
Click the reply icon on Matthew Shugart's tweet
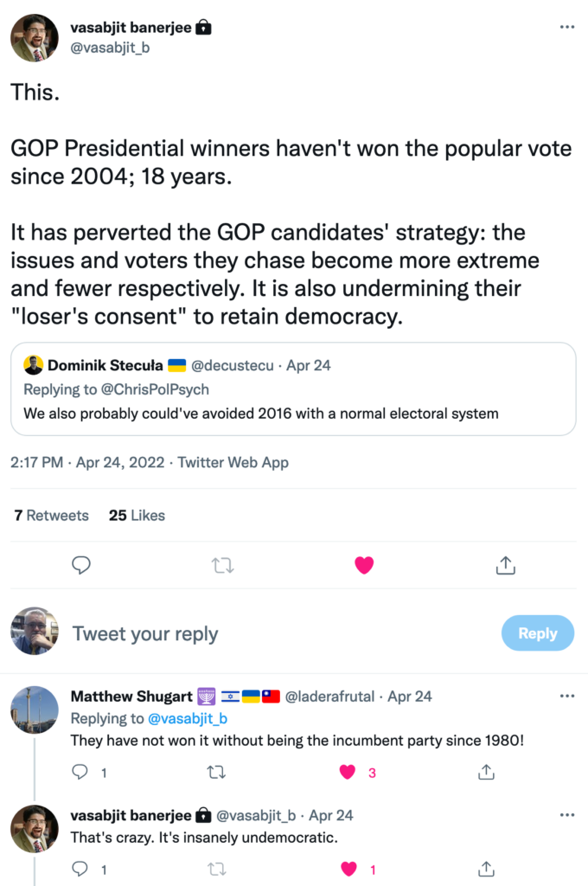pyautogui.click(x=80, y=772)
